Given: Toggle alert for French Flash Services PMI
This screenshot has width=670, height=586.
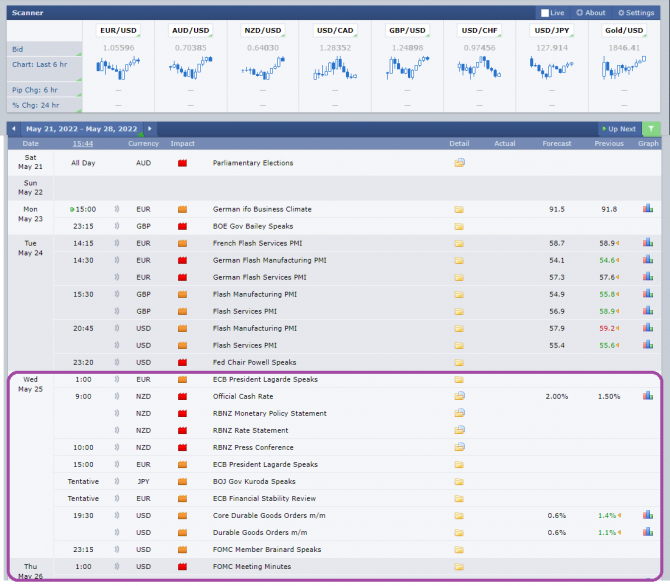Looking at the screenshot, I should [117, 243].
